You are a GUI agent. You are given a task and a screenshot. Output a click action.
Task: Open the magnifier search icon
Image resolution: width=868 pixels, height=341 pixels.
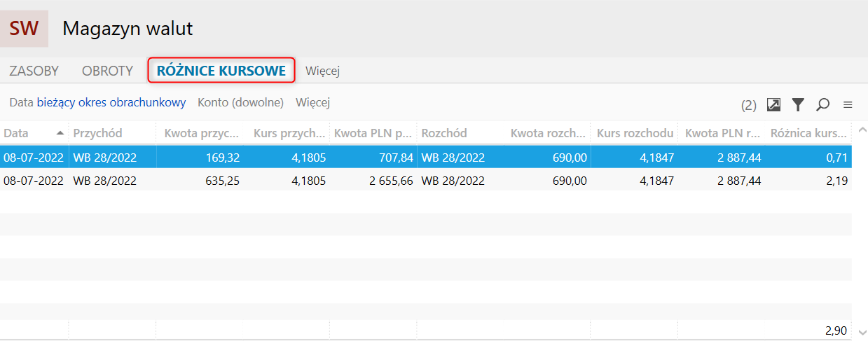(823, 104)
